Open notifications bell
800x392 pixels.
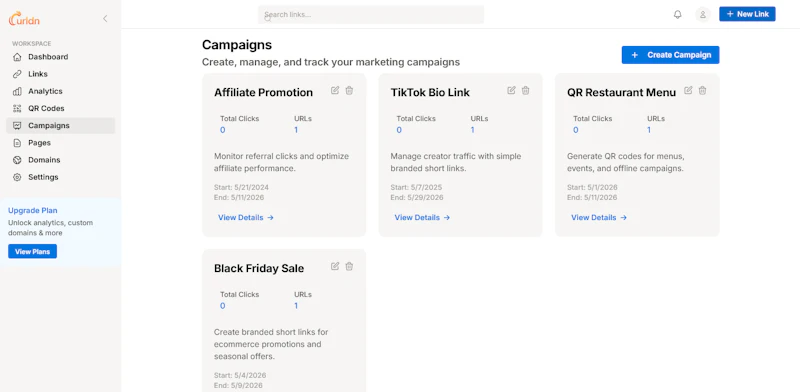pyautogui.click(x=678, y=14)
